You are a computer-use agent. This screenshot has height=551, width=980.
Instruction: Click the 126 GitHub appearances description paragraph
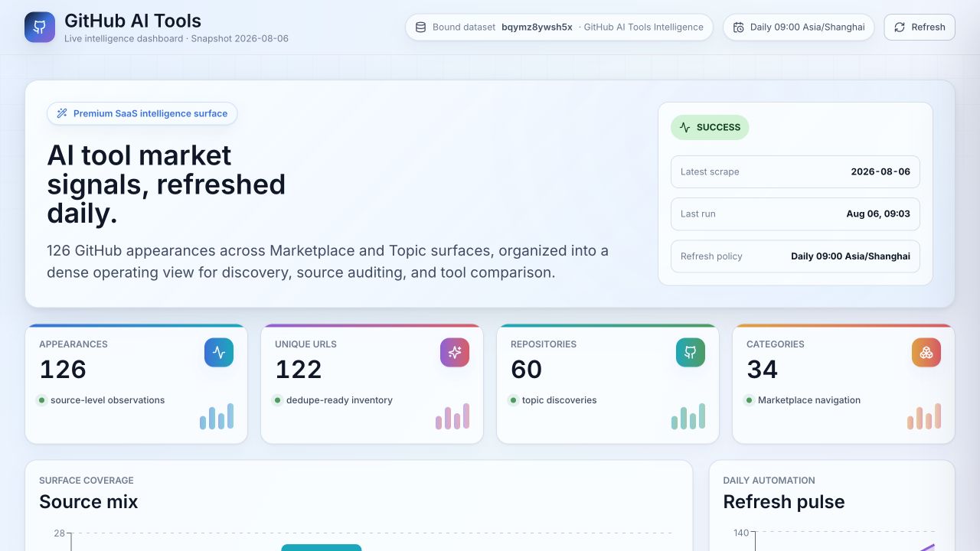pyautogui.click(x=328, y=262)
